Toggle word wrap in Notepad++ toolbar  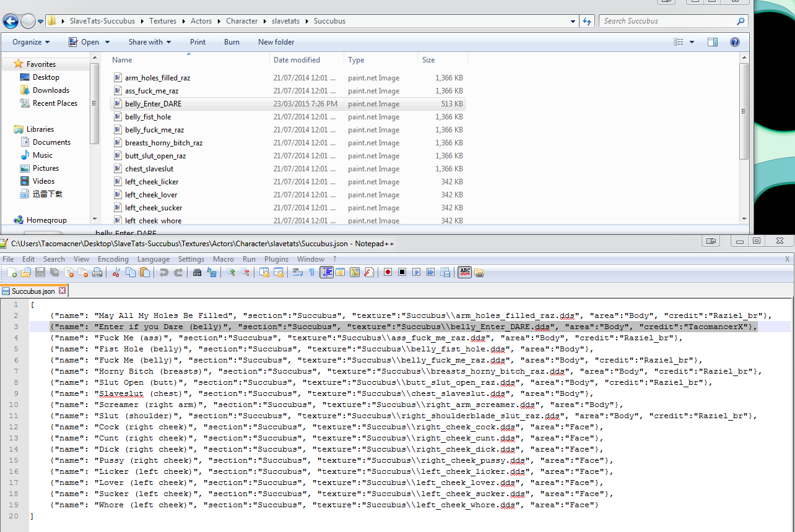[x=297, y=272]
